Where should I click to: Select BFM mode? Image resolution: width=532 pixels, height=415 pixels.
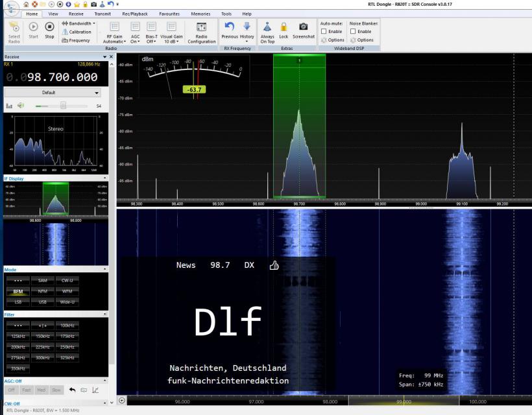[18, 291]
